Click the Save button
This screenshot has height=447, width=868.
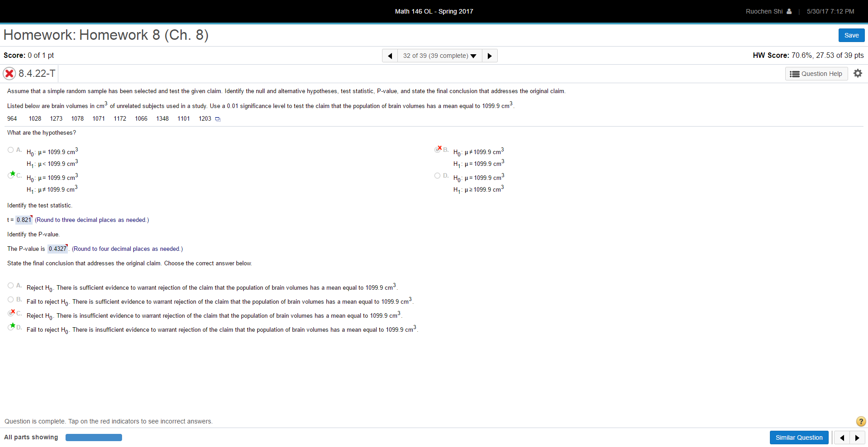point(851,35)
